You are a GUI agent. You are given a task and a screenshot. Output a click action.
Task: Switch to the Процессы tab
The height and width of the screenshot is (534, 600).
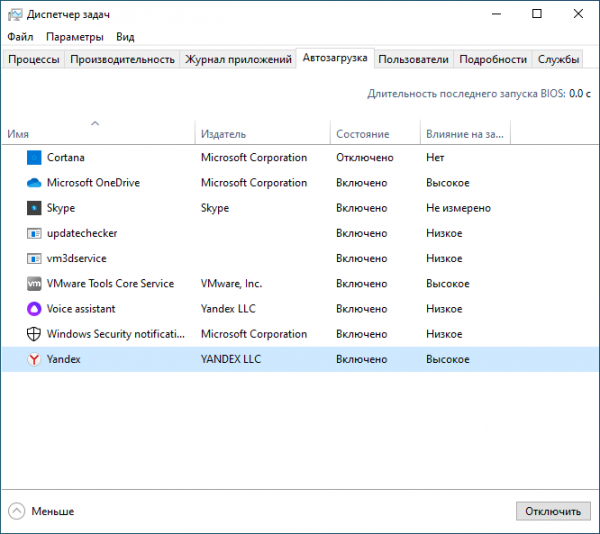tap(34, 59)
